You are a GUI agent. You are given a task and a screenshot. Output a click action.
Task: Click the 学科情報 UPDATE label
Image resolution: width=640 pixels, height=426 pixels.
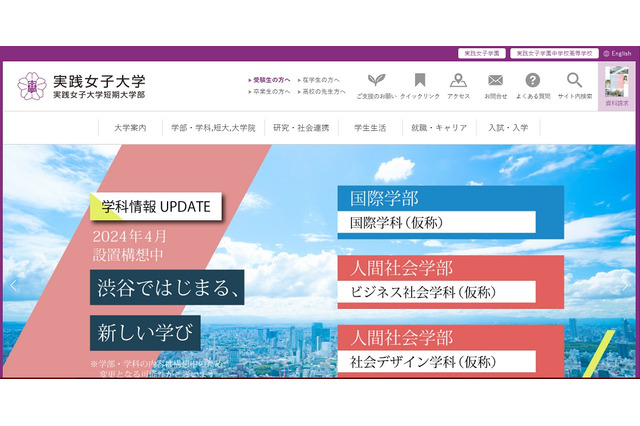[156, 206]
